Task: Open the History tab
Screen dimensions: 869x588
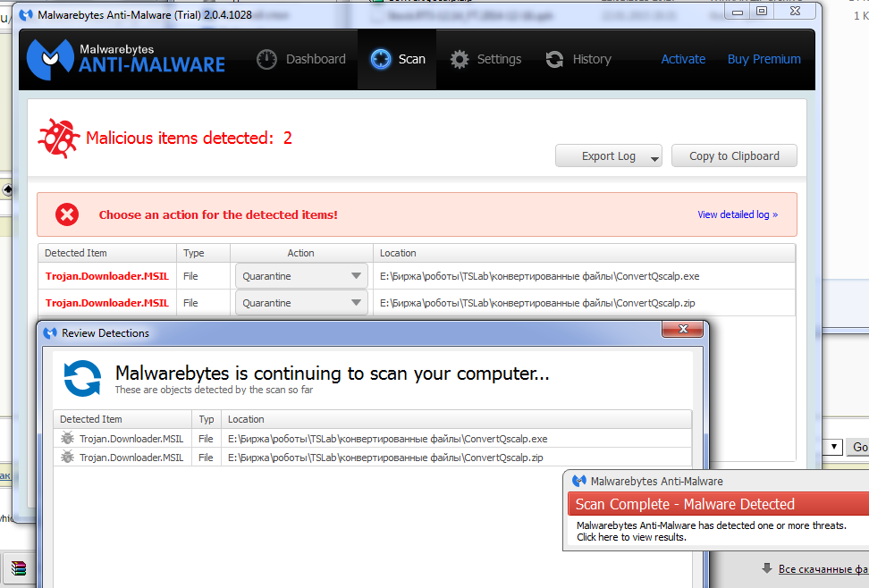Action: (578, 59)
